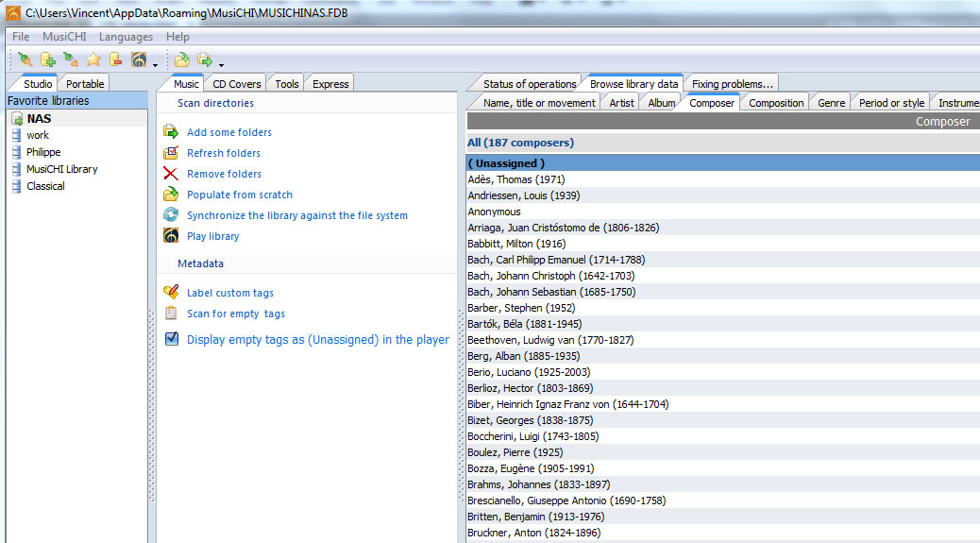
Task: Click the add library database icon
Action: coord(48,60)
